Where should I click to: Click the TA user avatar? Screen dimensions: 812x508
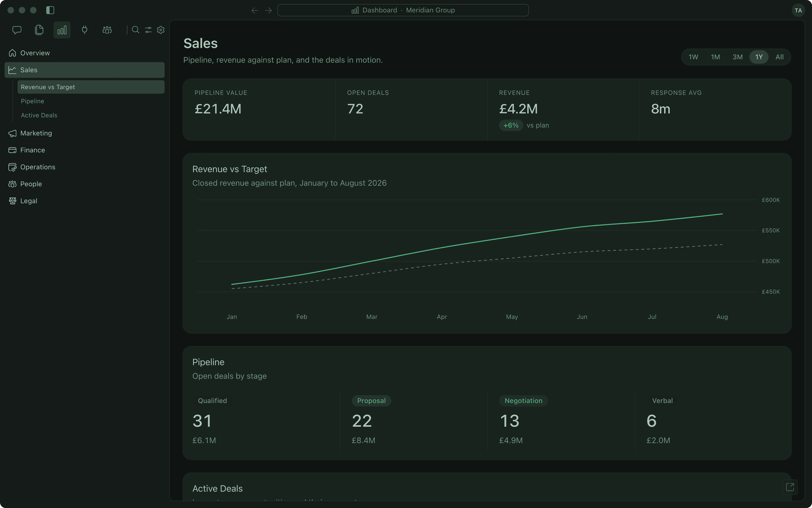(x=798, y=10)
